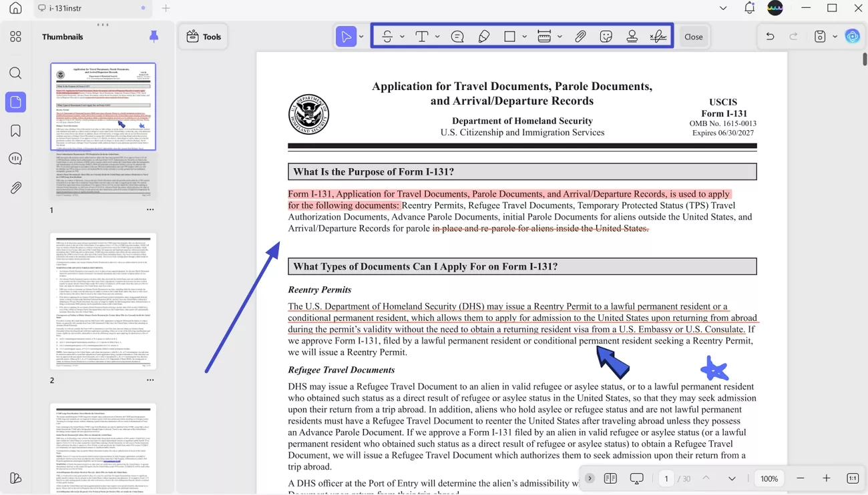Screen dimensions: 868x495
Task: Open the document search panel
Action: coord(15,73)
